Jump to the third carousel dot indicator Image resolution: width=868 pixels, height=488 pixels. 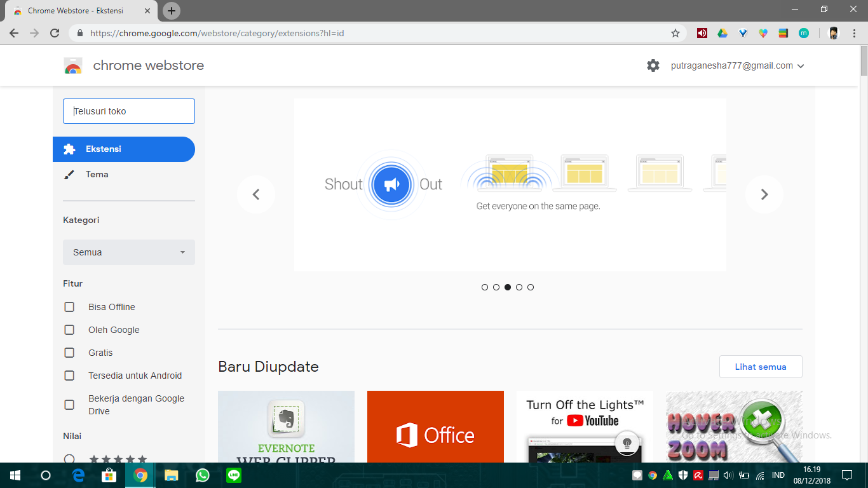(x=507, y=287)
